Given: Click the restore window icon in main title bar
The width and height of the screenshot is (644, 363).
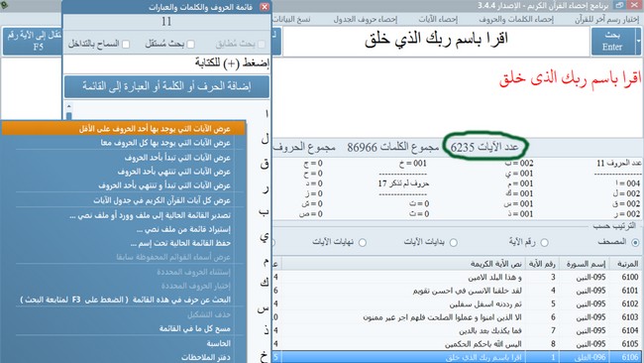Looking at the screenshot, I should point(620,5).
